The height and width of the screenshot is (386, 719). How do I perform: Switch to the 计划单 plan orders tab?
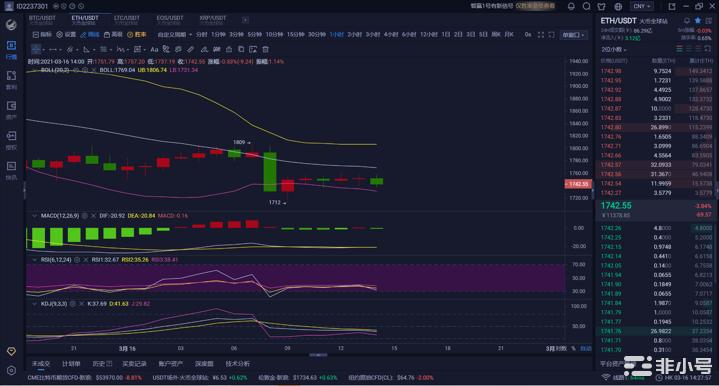click(71, 364)
